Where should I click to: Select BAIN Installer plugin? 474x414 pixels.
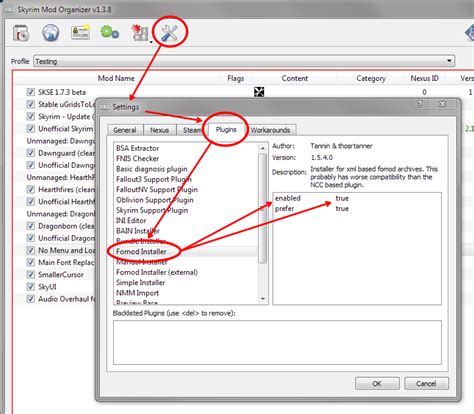(x=138, y=231)
